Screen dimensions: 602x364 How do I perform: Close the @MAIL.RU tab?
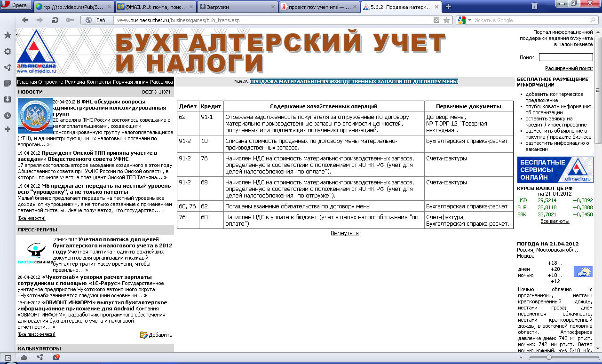click(191, 7)
